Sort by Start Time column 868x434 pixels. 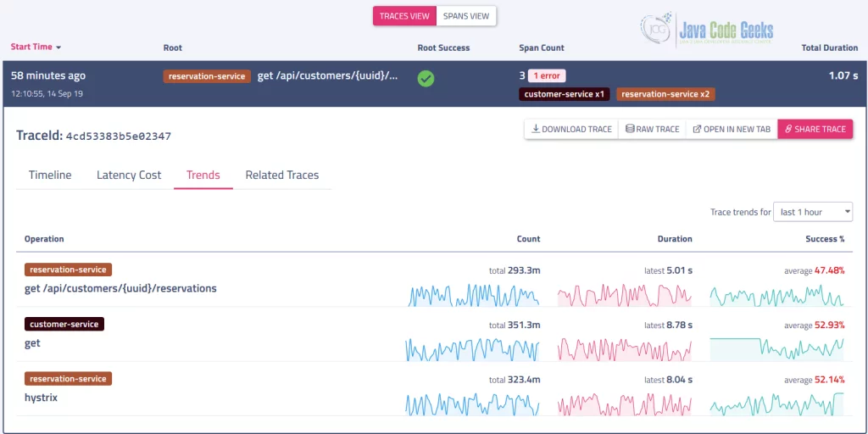point(36,47)
